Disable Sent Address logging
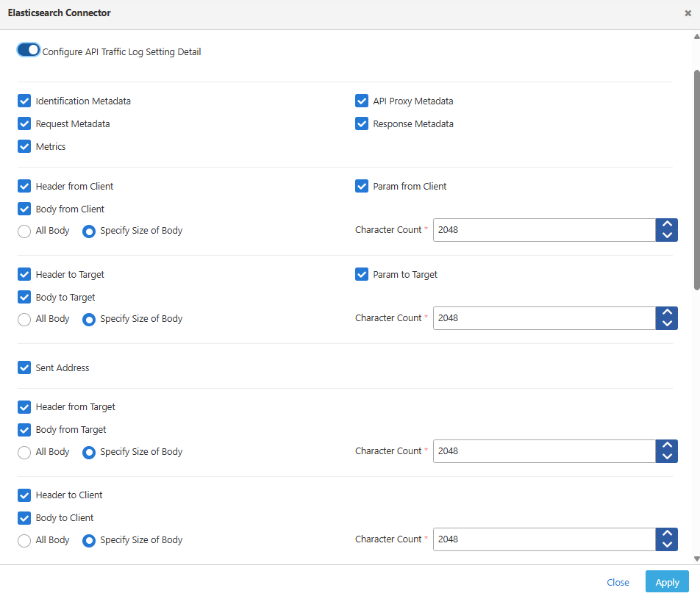700x596 pixels. click(24, 367)
